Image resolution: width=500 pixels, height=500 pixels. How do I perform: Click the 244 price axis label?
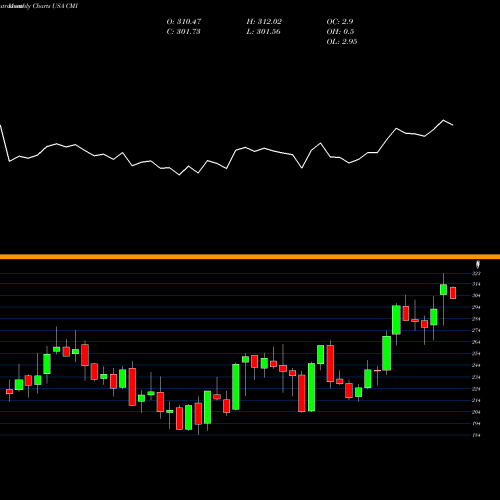(x=476, y=365)
